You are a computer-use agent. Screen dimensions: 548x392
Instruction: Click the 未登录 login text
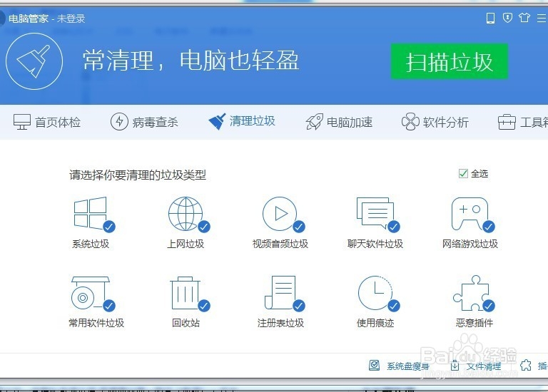click(x=71, y=19)
